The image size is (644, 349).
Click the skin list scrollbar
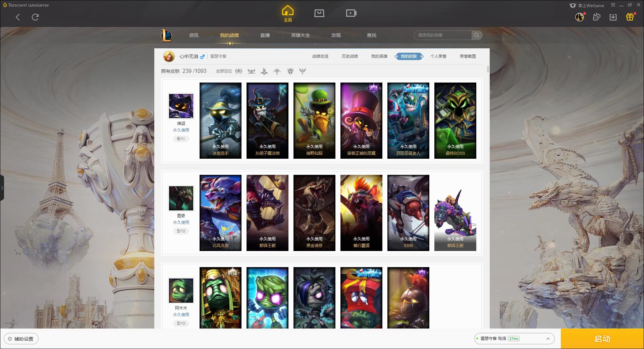(488, 69)
